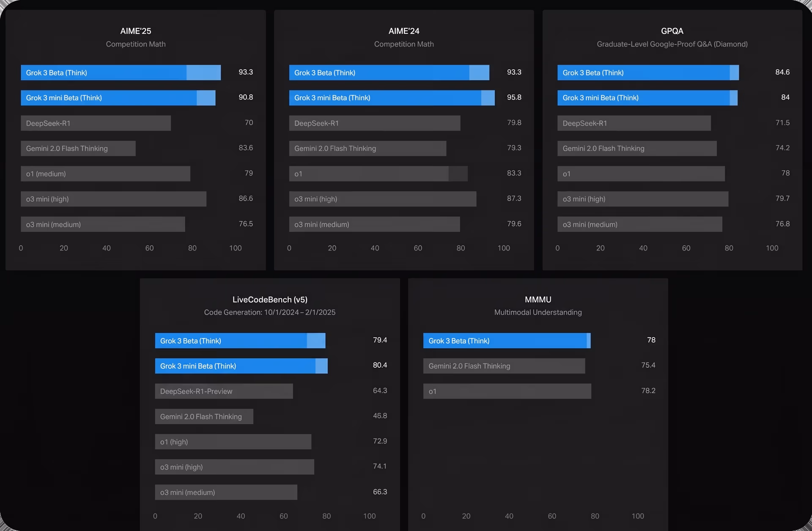This screenshot has height=531, width=812.
Task: Click the o3 mini (medium) bar in AIME'24
Action: [374, 224]
